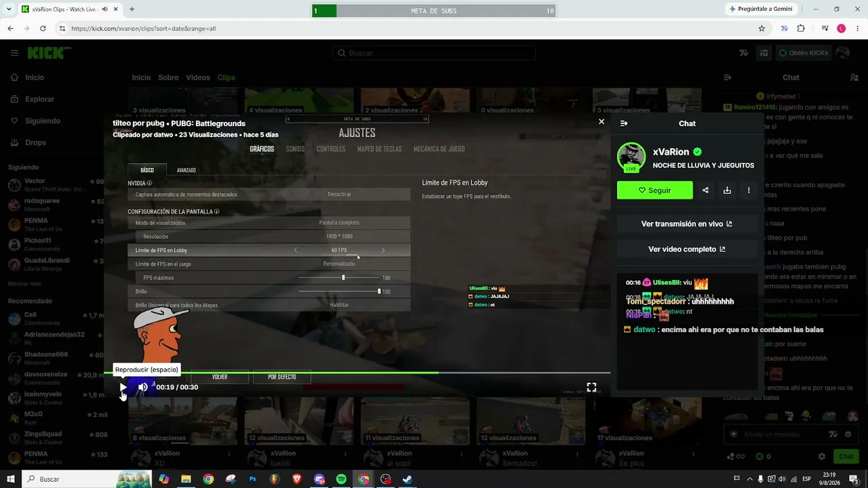This screenshot has height=488, width=868.
Task: Bookmark this page with the star icon
Action: 762,28
